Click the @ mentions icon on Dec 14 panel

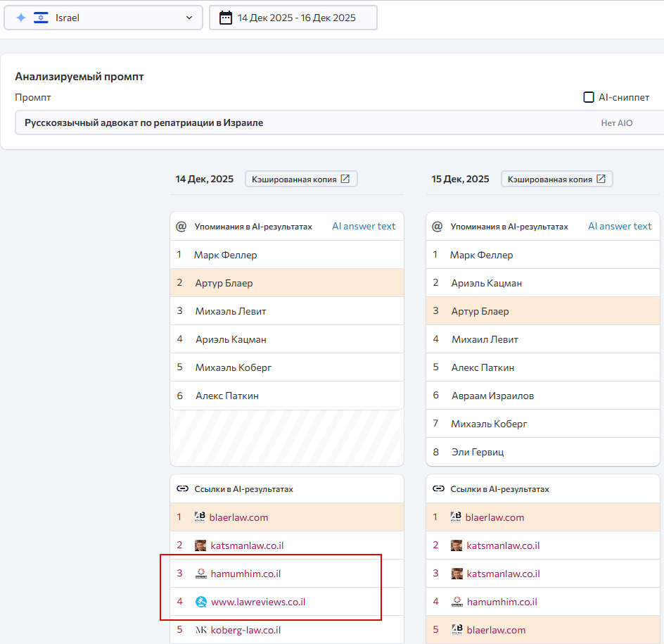(181, 225)
